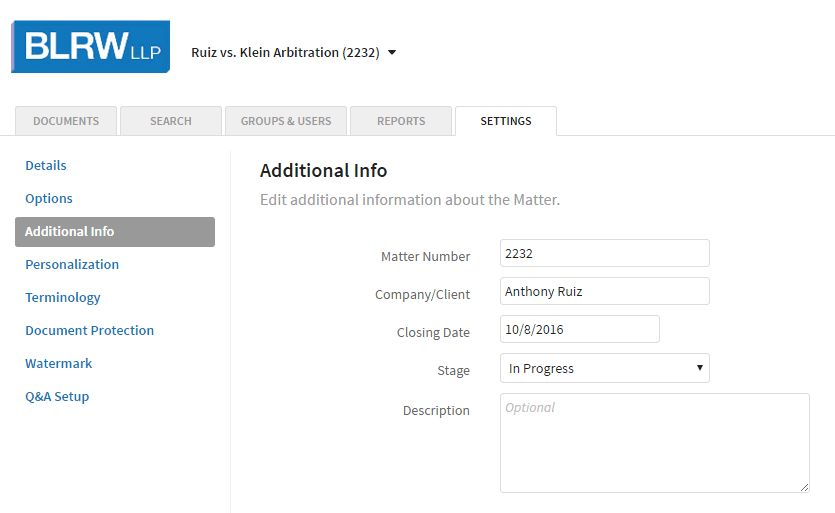Open Document Protection settings
The height and width of the screenshot is (513, 835).
[x=89, y=330]
